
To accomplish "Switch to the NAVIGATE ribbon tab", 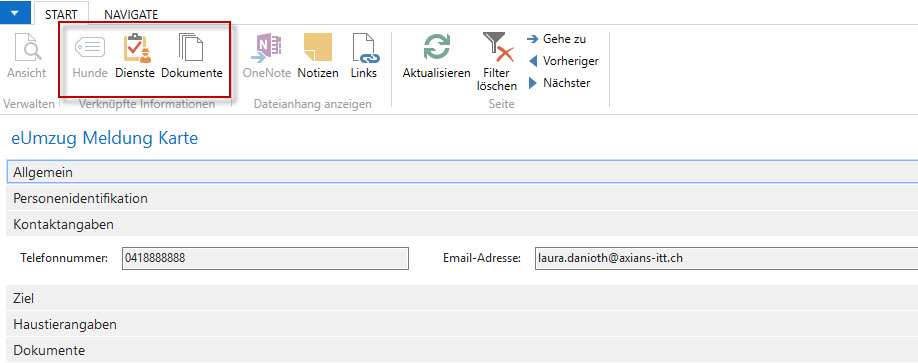I will point(131,15).
